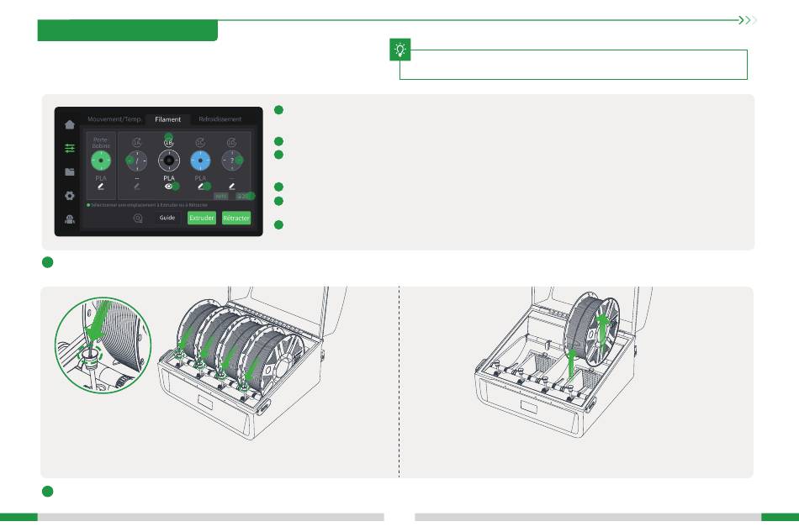This screenshot has height=532, width=799.
Task: Click the lightbulb tip icon on page
Action: [x=400, y=50]
